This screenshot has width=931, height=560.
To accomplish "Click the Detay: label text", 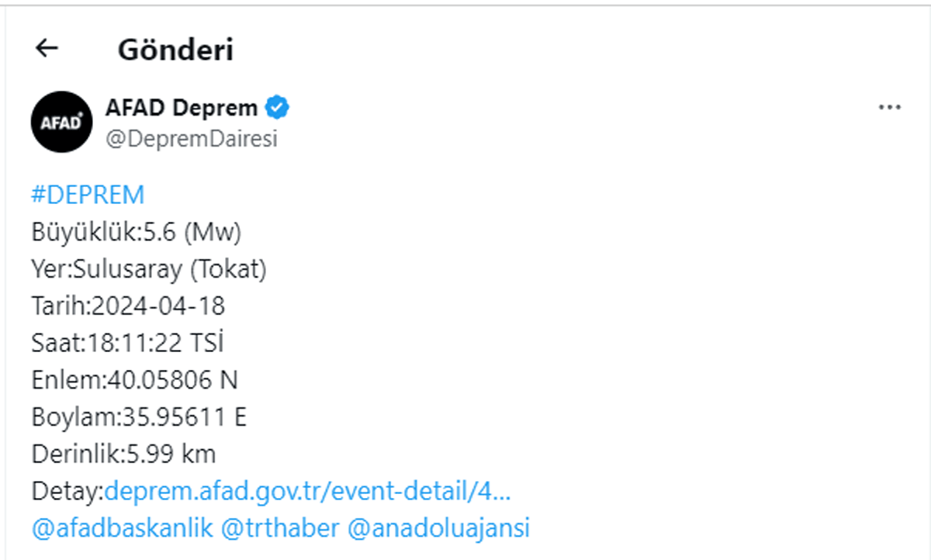I will [x=67, y=491].
